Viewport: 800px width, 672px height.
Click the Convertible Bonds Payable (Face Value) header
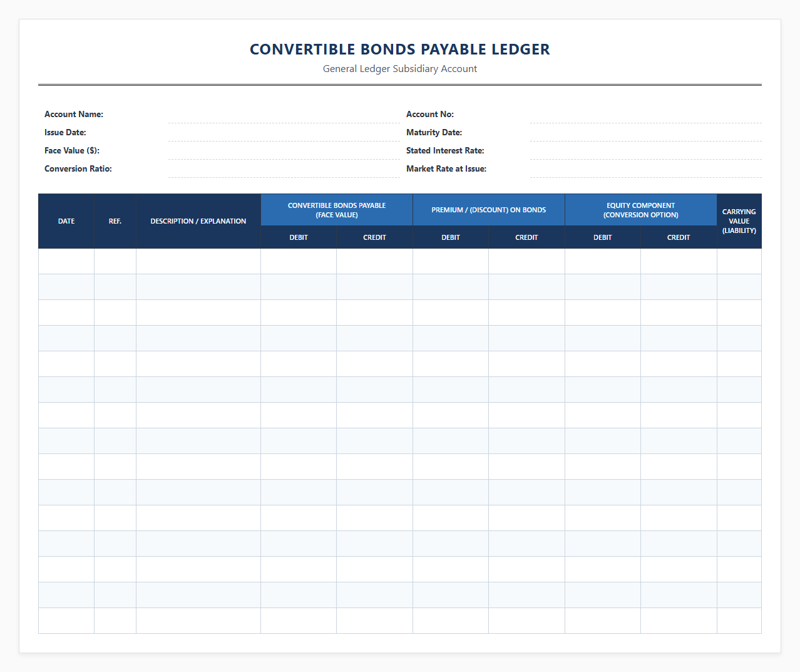click(x=337, y=210)
